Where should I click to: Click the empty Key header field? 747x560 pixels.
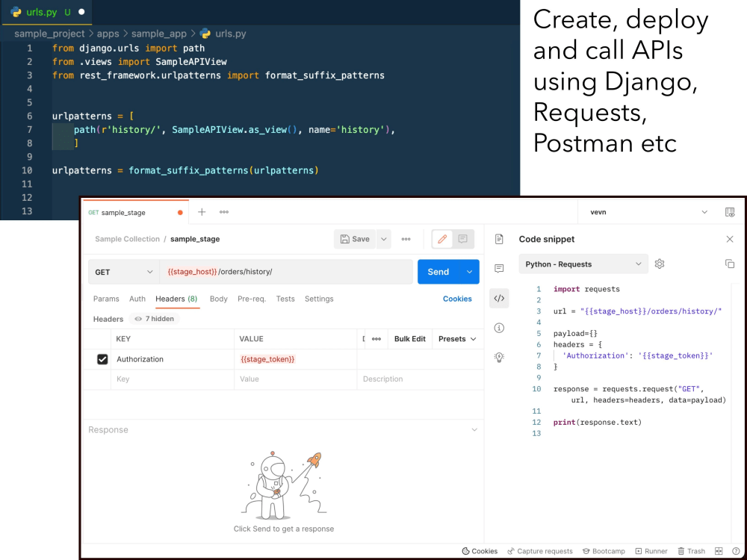[173, 379]
